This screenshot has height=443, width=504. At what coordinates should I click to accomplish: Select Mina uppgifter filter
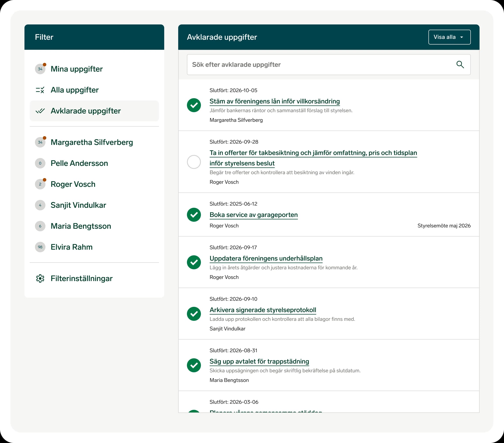point(94,69)
